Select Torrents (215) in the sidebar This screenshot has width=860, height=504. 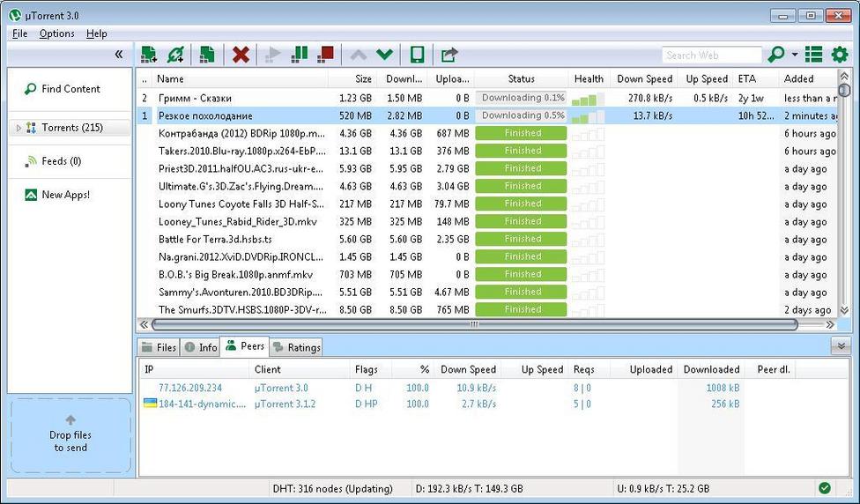tap(72, 128)
